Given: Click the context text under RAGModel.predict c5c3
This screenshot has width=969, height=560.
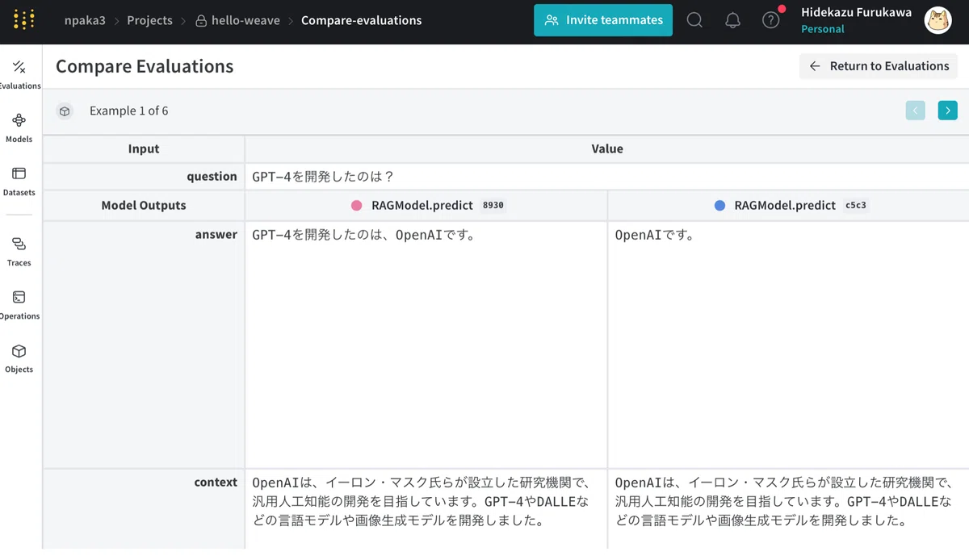Looking at the screenshot, I should [784, 501].
